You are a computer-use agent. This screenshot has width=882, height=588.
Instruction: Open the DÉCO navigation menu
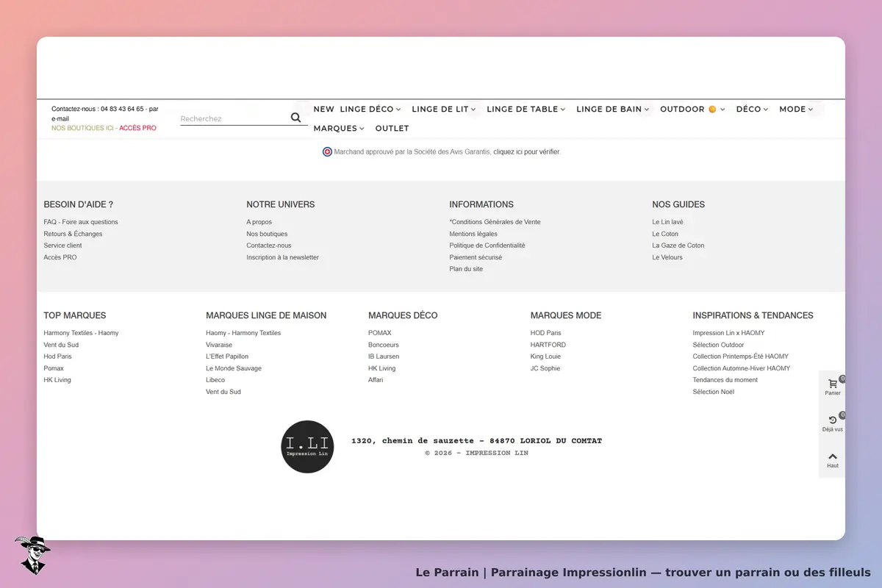(x=752, y=110)
